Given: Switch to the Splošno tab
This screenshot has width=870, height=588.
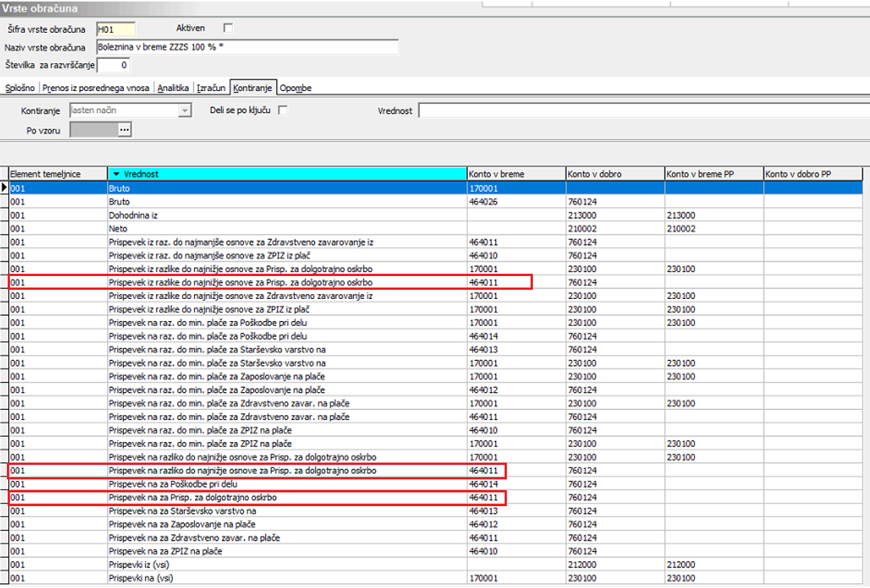Looking at the screenshot, I should point(20,88).
